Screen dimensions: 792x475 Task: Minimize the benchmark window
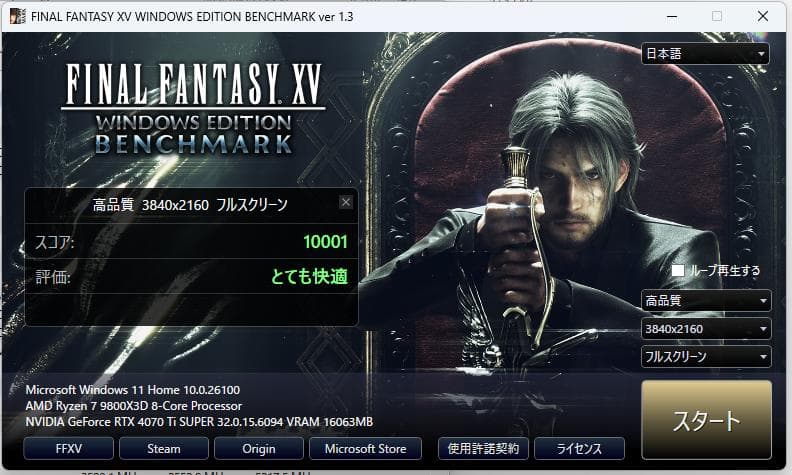(x=672, y=16)
